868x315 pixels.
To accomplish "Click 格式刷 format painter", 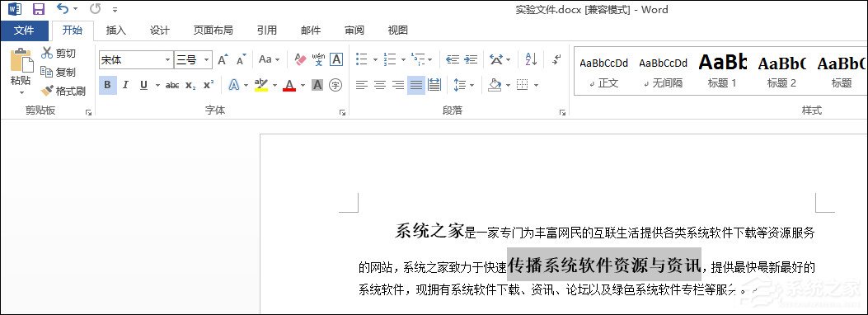I will (x=63, y=91).
